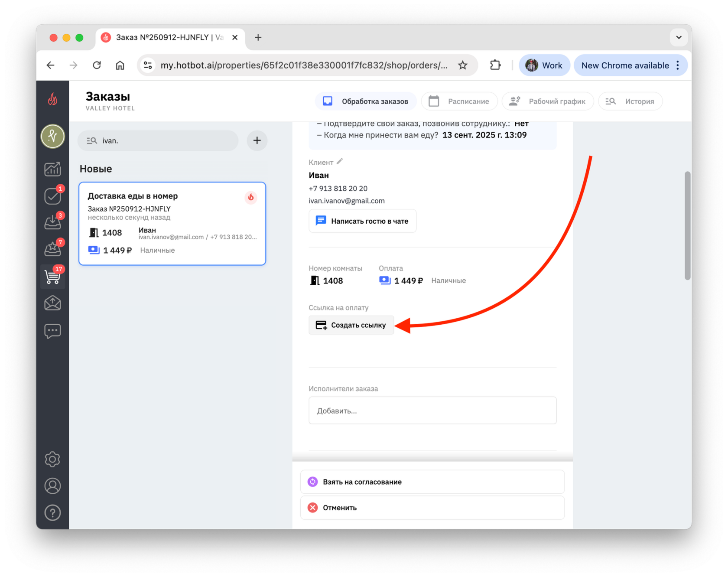The width and height of the screenshot is (728, 577).
Task: View site information icon in address bar
Action: coord(148,65)
